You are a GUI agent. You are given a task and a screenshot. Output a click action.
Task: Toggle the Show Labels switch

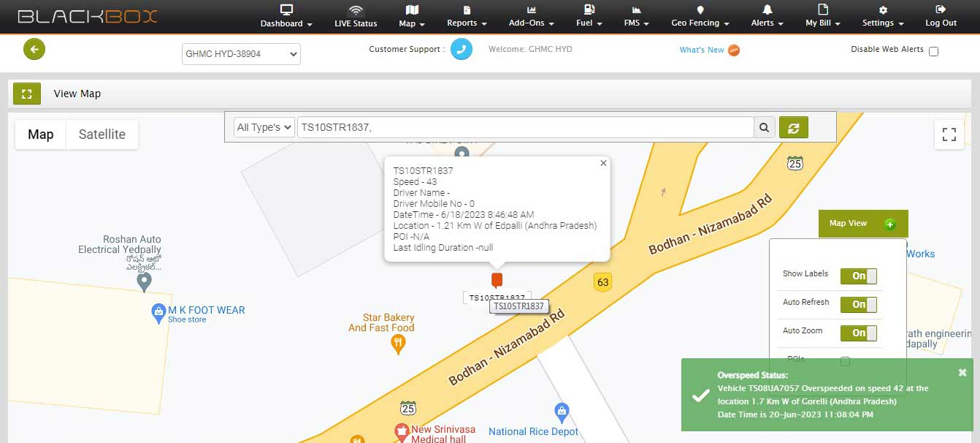[x=858, y=276]
